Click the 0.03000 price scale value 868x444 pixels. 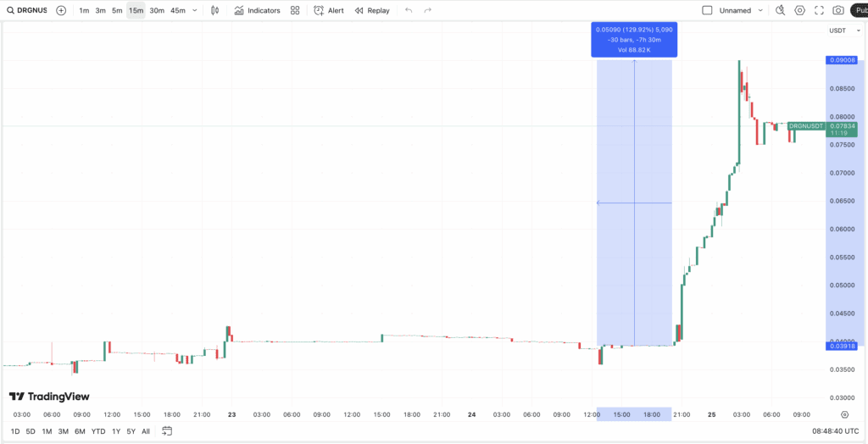pyautogui.click(x=842, y=397)
